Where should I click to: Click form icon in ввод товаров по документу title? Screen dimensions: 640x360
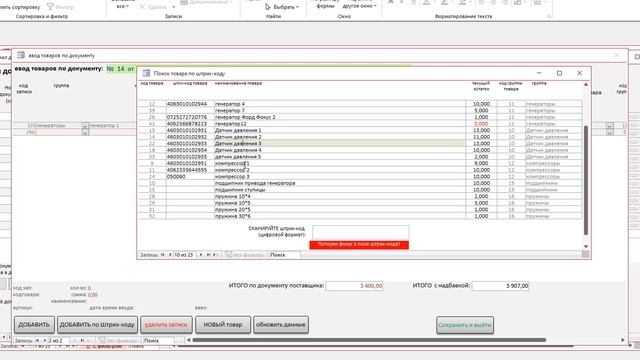pyautogui.click(x=21, y=55)
